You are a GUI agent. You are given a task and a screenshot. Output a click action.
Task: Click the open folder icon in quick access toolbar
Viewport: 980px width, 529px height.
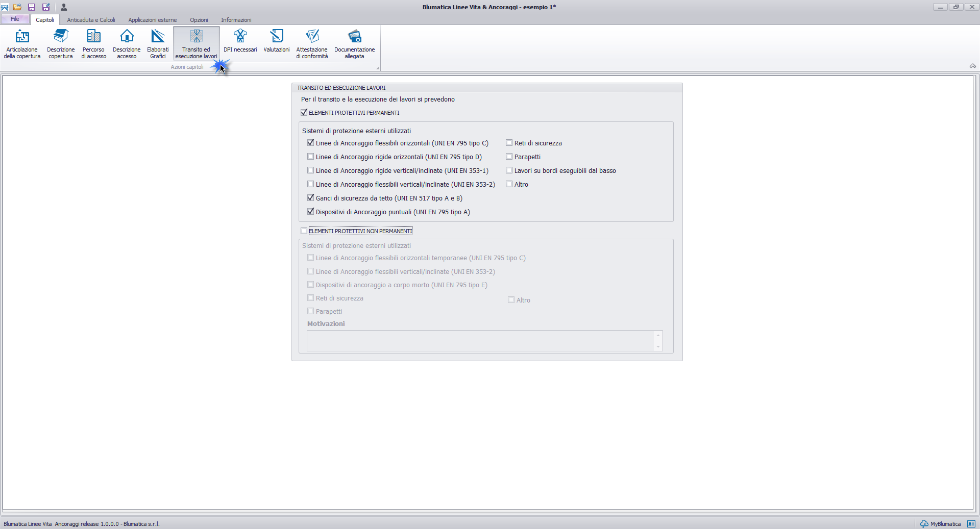click(x=17, y=7)
